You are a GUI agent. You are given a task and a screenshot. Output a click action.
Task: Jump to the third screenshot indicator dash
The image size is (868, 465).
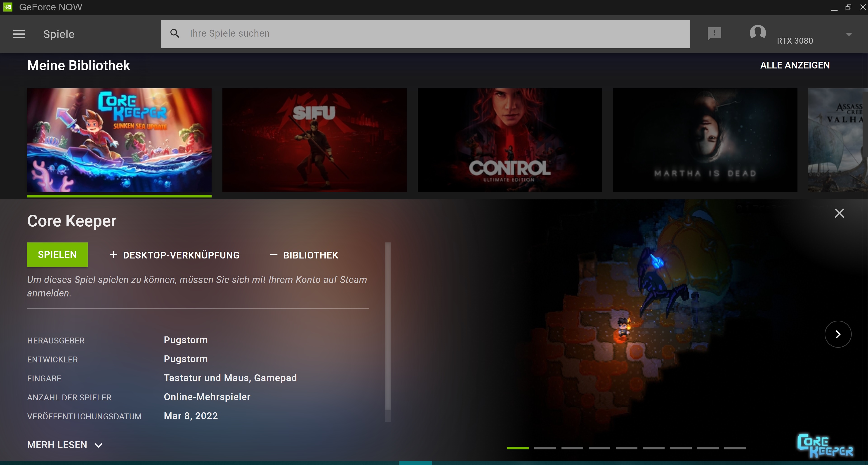(x=572, y=448)
